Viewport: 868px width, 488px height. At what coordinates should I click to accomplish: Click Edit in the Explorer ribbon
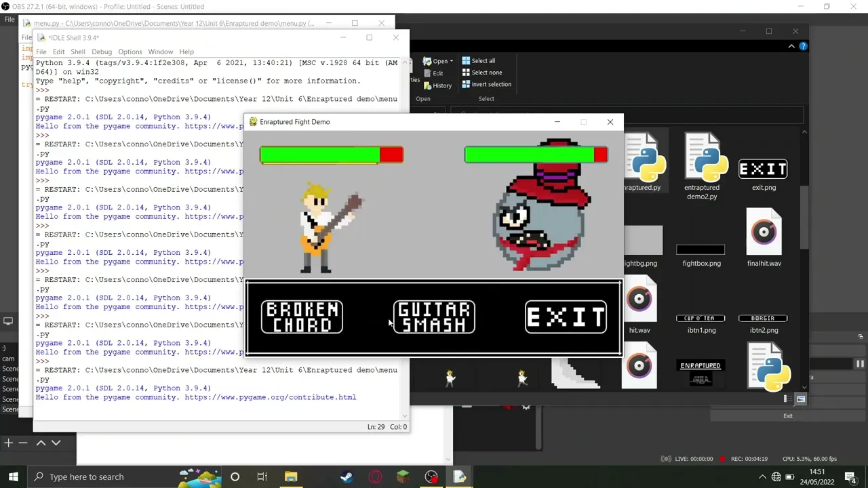click(433, 73)
